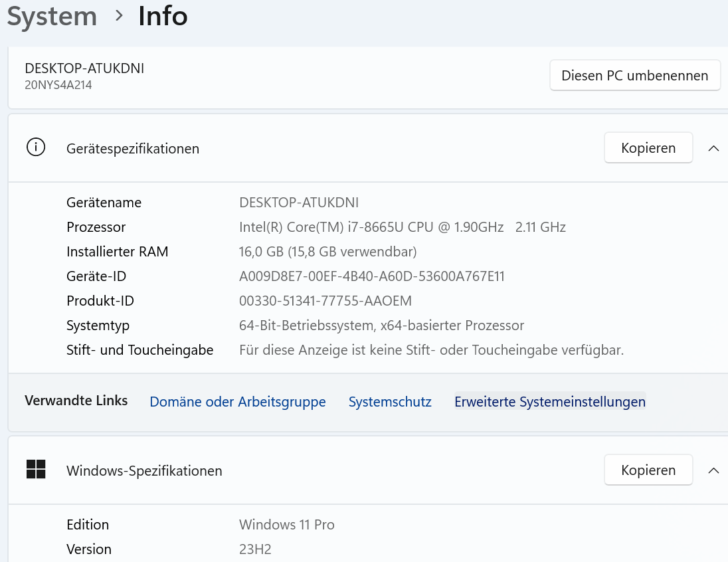Click the breadcrumb chevron after System

tap(120, 16)
